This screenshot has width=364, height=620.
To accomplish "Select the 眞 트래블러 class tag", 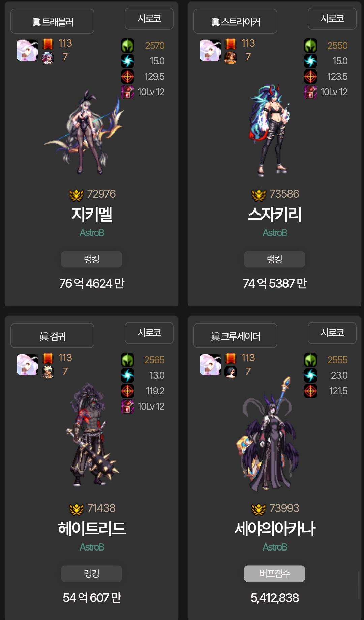I will point(52,21).
